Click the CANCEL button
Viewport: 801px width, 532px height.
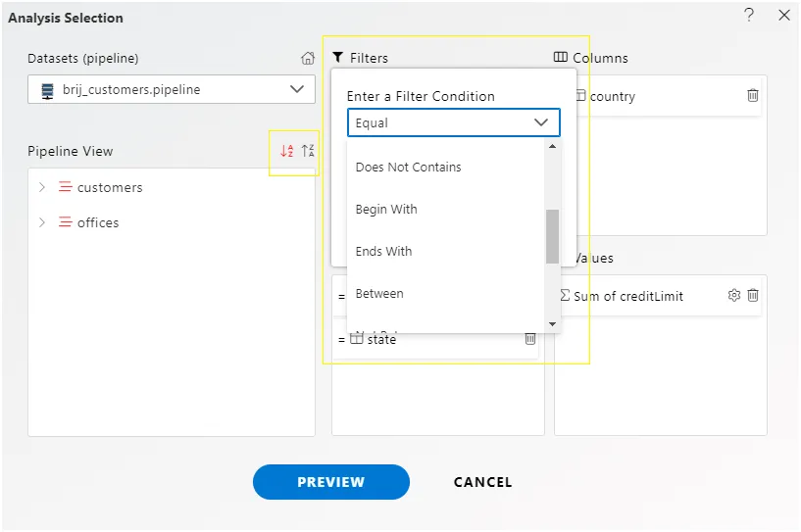482,482
